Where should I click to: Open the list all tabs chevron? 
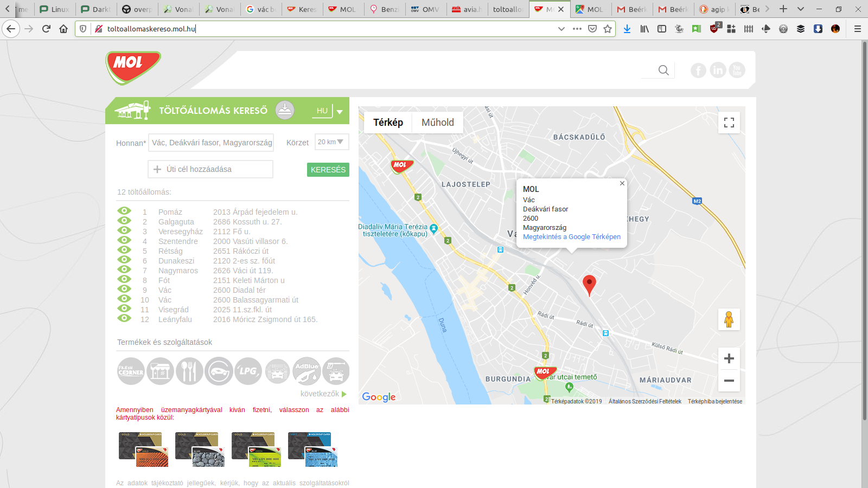[x=801, y=9]
